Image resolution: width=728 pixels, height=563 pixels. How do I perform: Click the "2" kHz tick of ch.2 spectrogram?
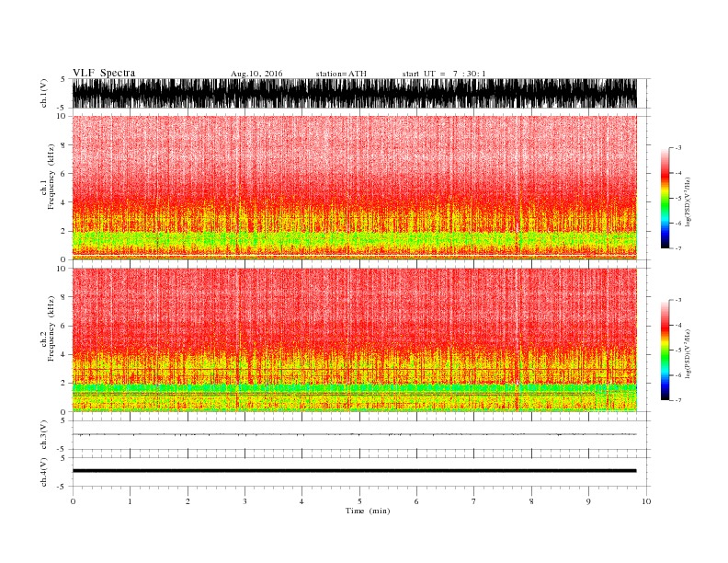64,384
